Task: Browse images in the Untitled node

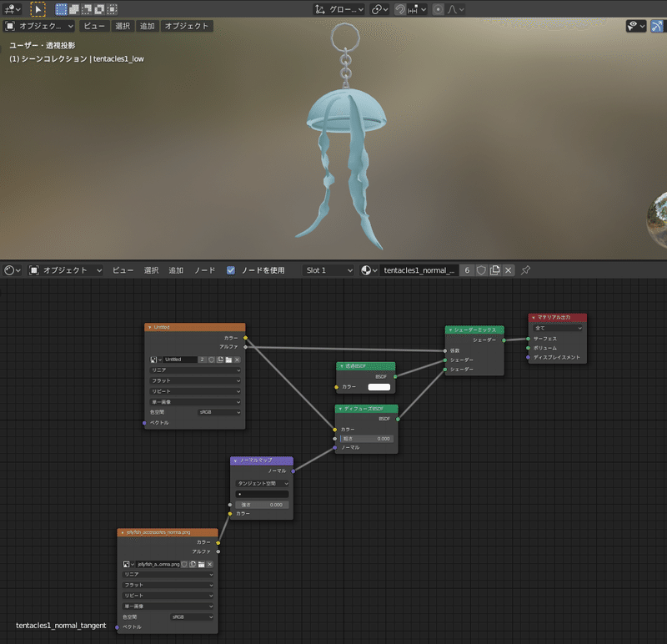Action: tap(156, 360)
